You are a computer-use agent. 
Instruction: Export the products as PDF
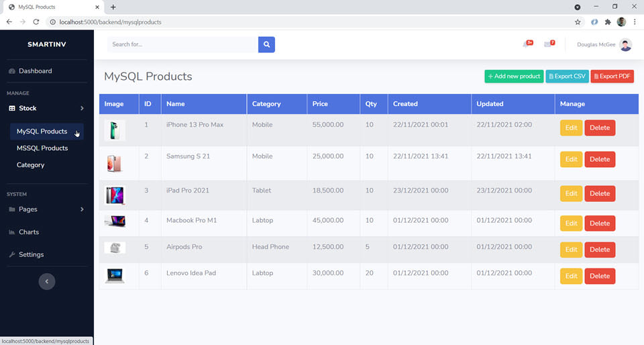click(x=612, y=77)
